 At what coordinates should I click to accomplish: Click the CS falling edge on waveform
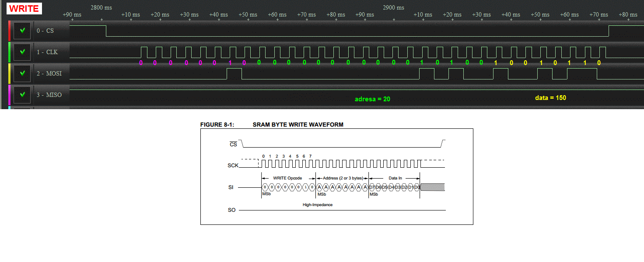(106, 31)
